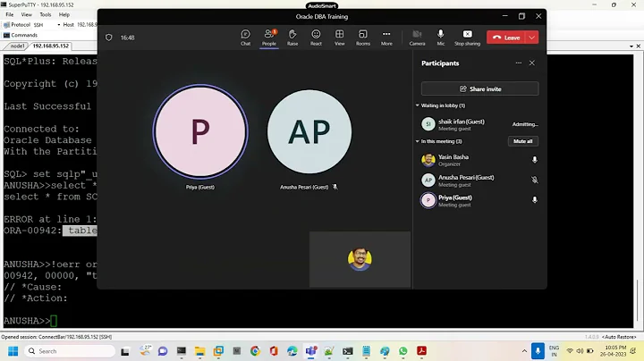Open the SuperPuTTY tab list dropdown arrow

pos(631,46)
